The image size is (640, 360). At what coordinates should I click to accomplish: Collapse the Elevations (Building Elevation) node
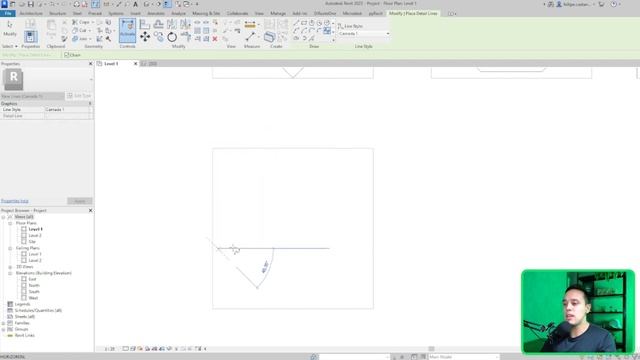click(x=10, y=273)
